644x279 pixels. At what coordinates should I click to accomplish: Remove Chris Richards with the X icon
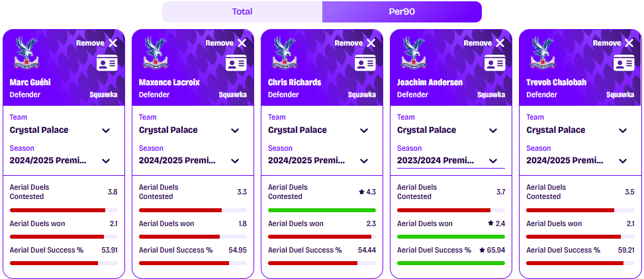[371, 43]
